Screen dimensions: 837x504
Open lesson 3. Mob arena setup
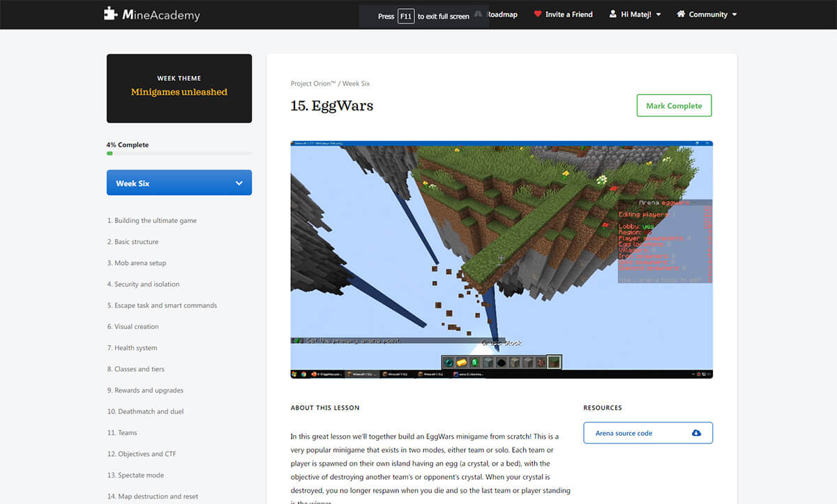click(137, 263)
